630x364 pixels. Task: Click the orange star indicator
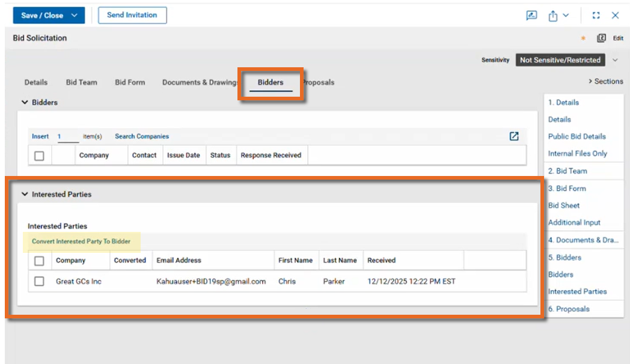583,38
